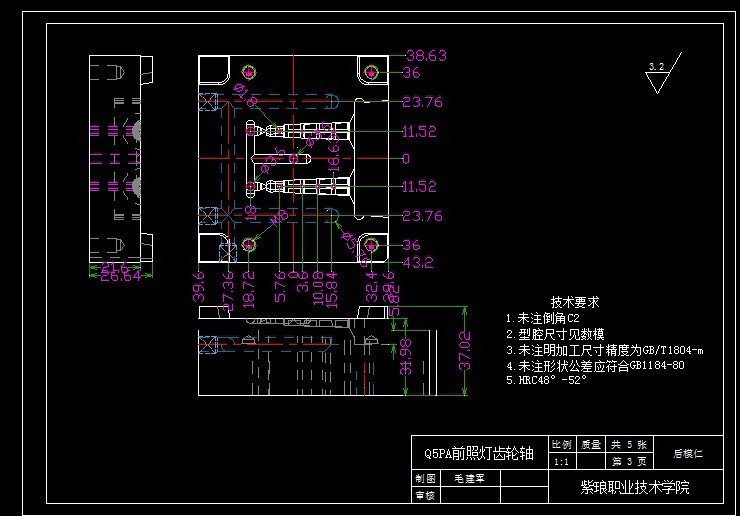Pick the 26.64 width dimension
This screenshot has width=740, height=516.
pyautogui.click(x=121, y=277)
